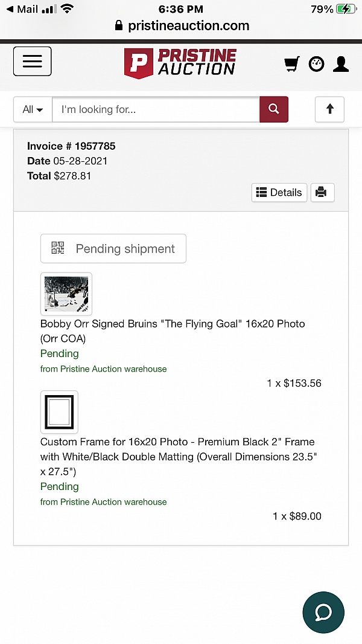Click the Pending status for the Custom Frame
This screenshot has width=362, height=644.
tap(59, 486)
